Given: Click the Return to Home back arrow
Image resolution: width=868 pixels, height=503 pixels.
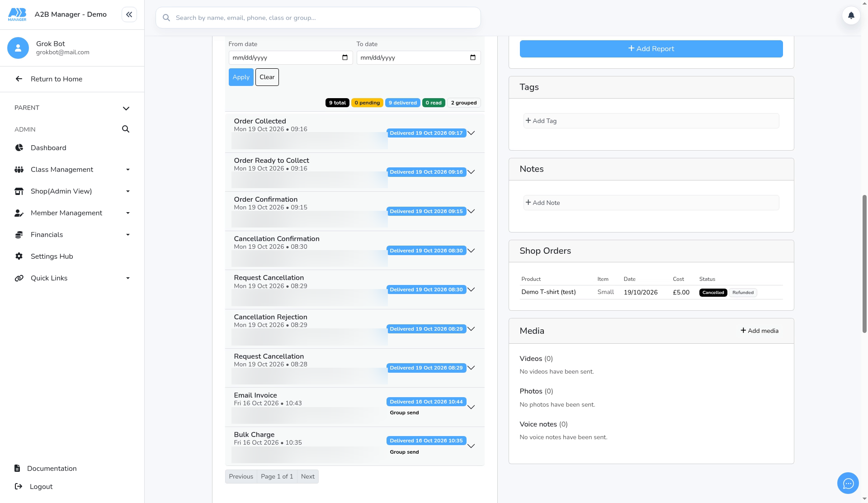Looking at the screenshot, I should (x=19, y=79).
